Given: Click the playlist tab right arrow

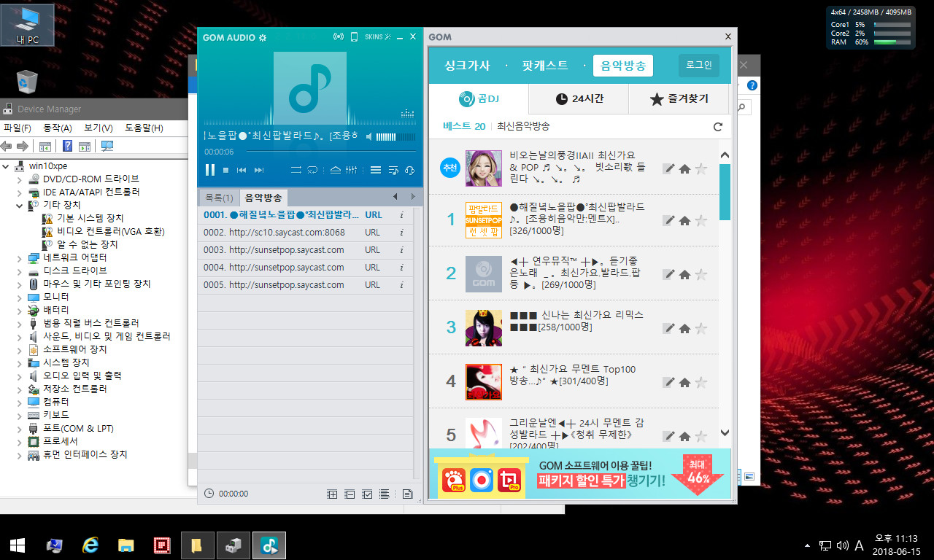Looking at the screenshot, I should point(413,197).
